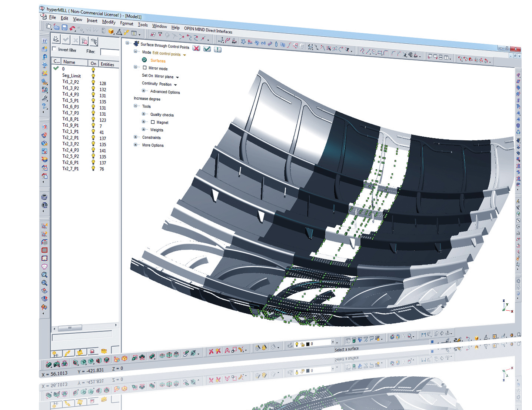This screenshot has height=410, width=532.
Task: Click the exclamation mark apply icon
Action: coord(218,50)
